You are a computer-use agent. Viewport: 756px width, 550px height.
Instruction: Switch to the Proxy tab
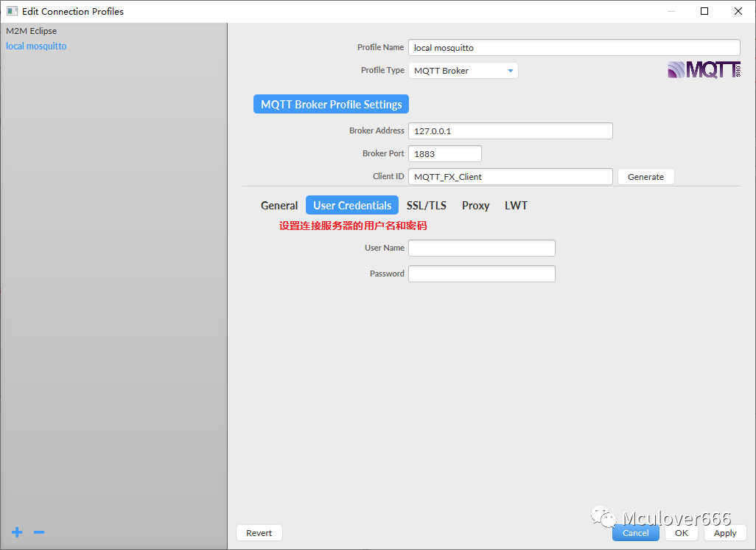(475, 206)
